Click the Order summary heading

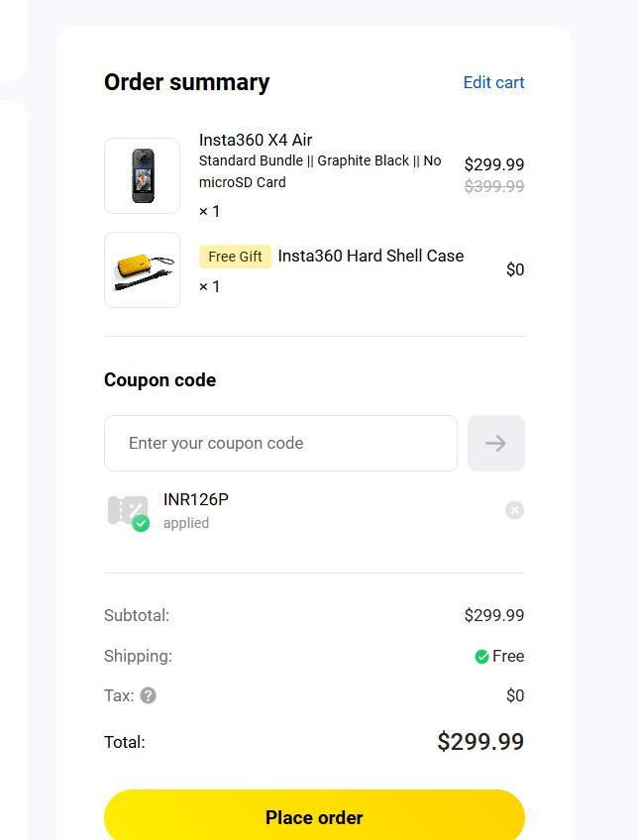point(186,82)
